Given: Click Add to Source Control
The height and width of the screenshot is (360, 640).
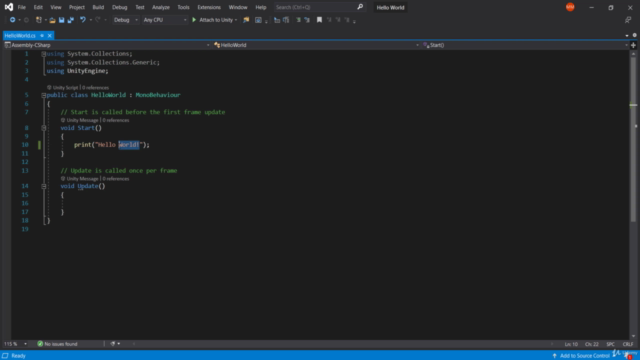Looking at the screenshot, I should (x=584, y=356).
